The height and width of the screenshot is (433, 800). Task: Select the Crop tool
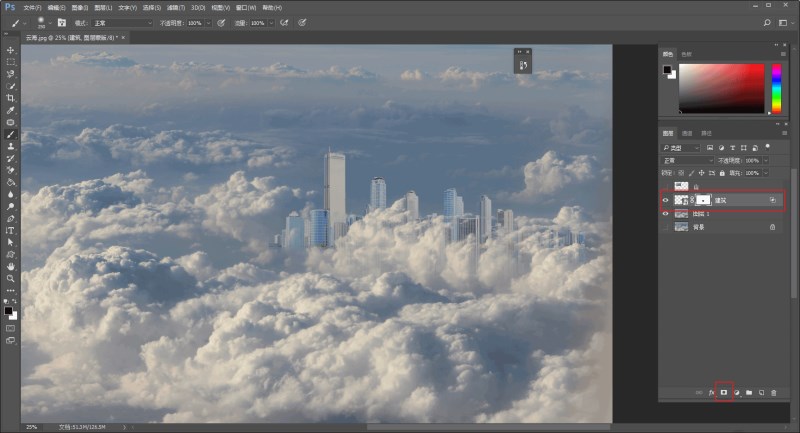(10, 98)
